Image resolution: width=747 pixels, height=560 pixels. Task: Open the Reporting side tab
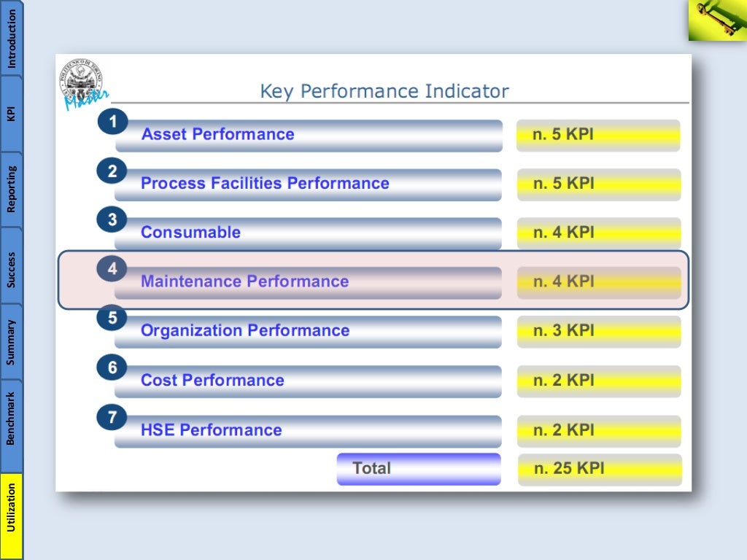tap(12, 190)
